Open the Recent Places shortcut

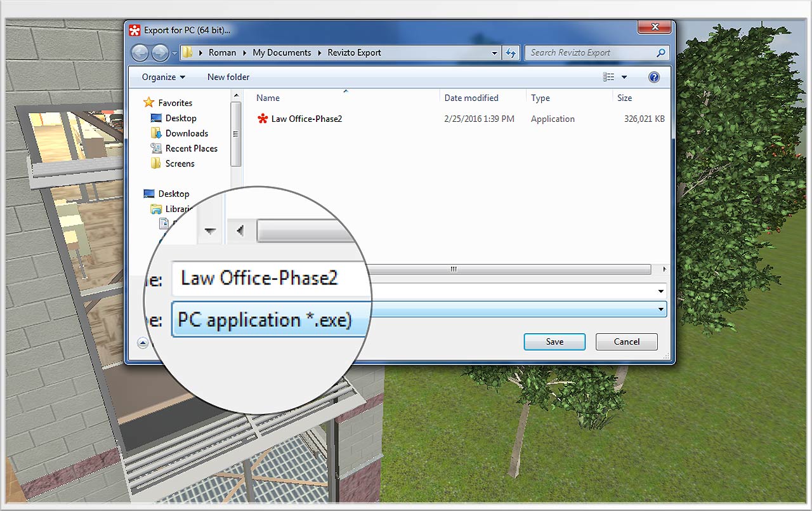tap(190, 148)
